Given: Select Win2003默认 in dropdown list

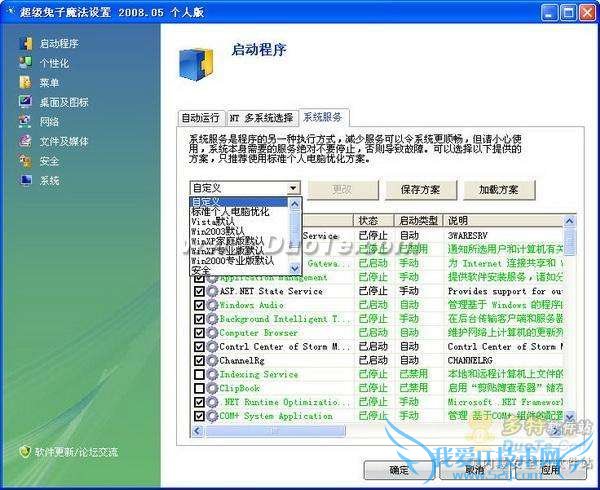Looking at the screenshot, I should pos(239,231).
